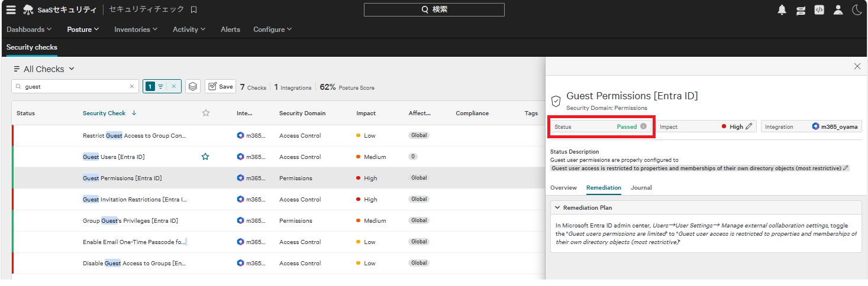Bookmark the セキュリティチェック page
This screenshot has width=868, height=286.
tap(193, 9)
